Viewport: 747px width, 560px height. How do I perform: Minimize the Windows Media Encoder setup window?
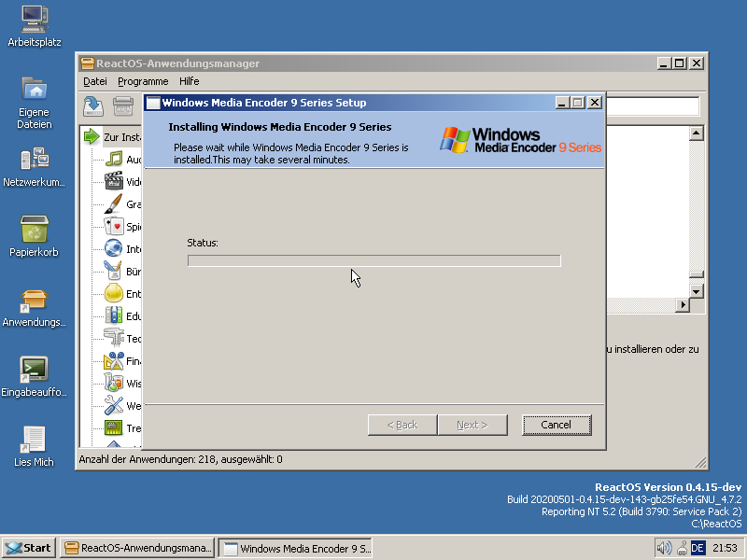click(x=562, y=103)
